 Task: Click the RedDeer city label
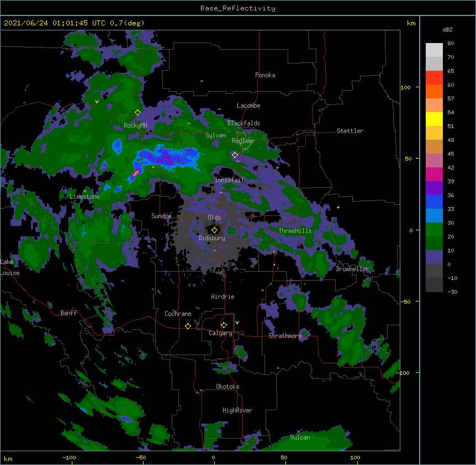click(x=244, y=141)
